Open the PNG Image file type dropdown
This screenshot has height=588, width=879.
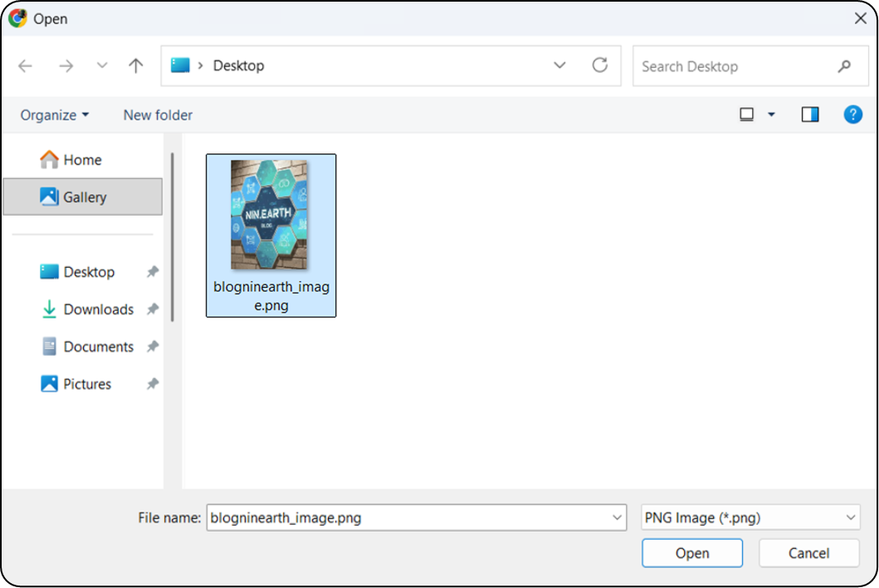coord(750,518)
